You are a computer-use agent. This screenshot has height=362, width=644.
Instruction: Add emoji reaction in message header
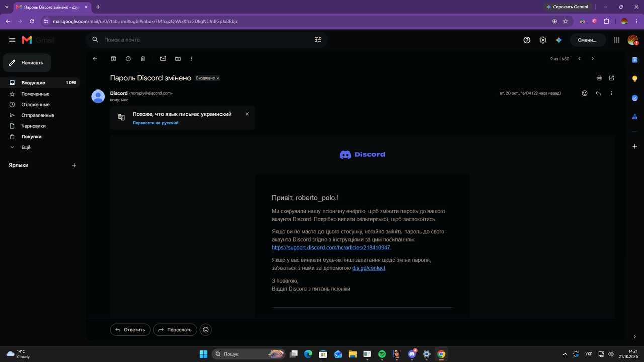[585, 93]
